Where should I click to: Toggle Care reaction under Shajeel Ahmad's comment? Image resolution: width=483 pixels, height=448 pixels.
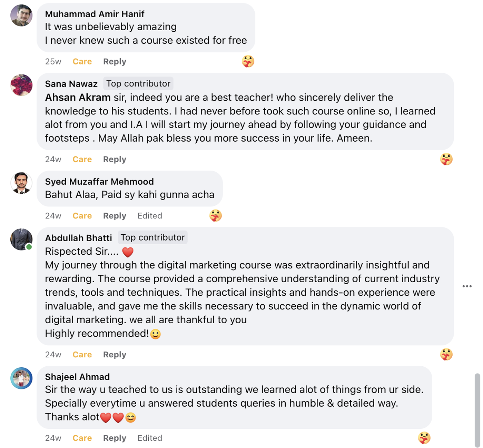pyautogui.click(x=82, y=438)
